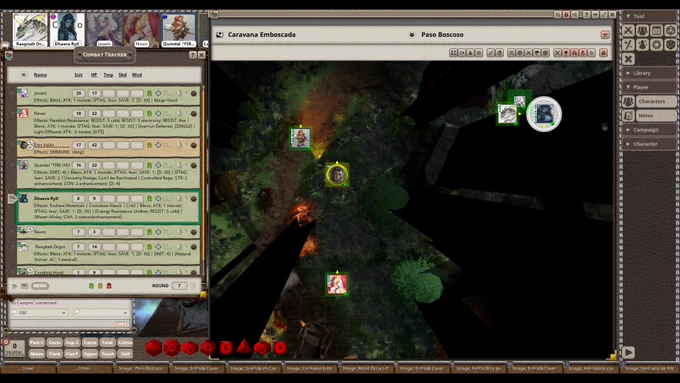Click the share icon on map window titlebar

point(575,15)
